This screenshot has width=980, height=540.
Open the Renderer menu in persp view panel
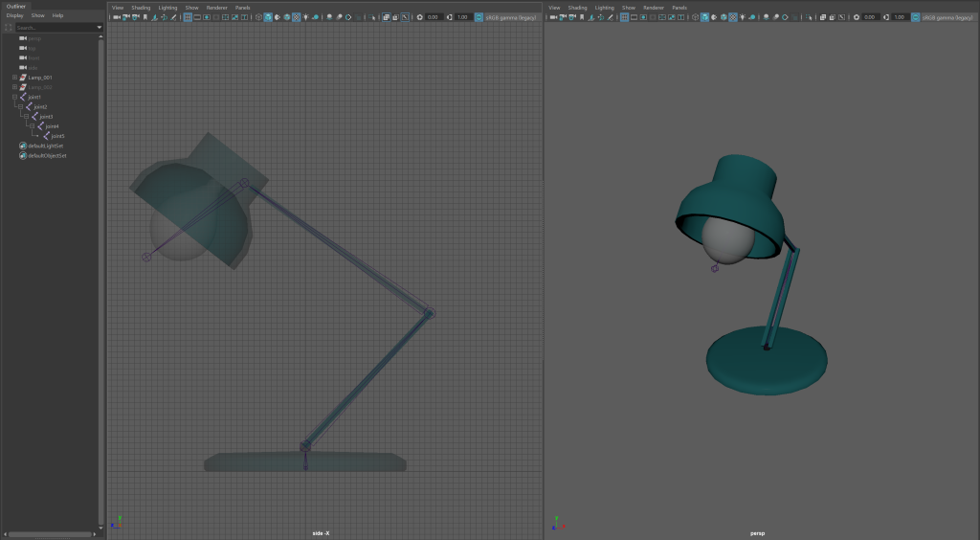click(x=654, y=7)
